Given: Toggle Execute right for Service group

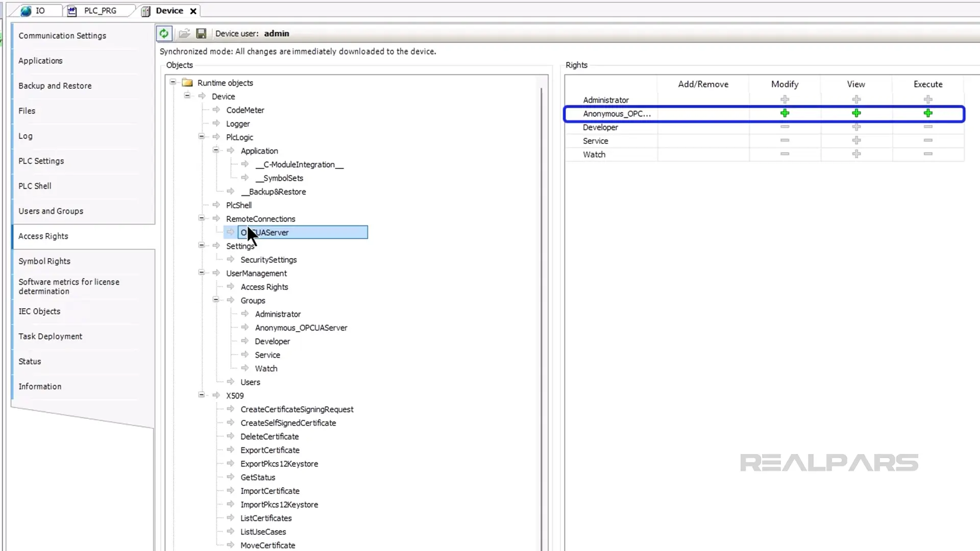Looking at the screenshot, I should click(x=927, y=140).
